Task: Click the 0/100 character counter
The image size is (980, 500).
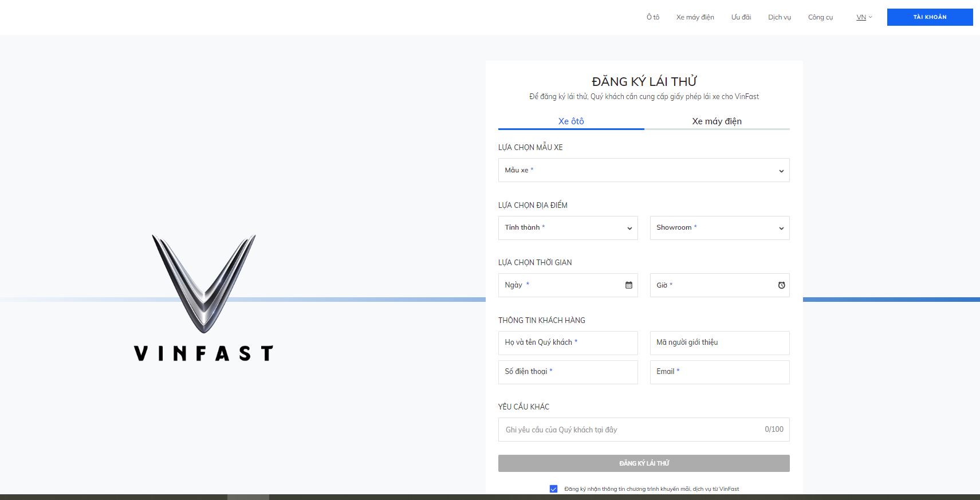Action: 774,429
